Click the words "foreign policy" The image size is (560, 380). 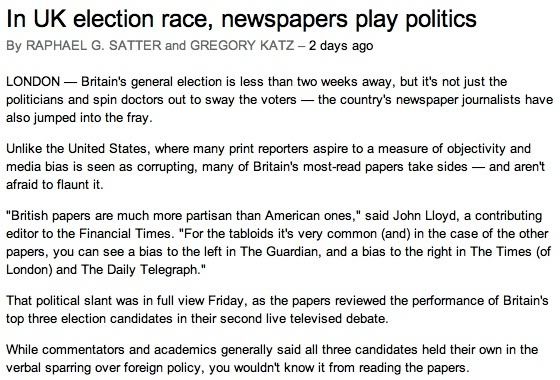point(170,368)
